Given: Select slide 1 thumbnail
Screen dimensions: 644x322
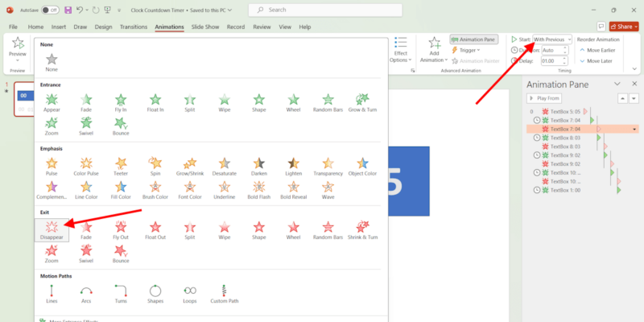Looking at the screenshot, I should [25, 99].
